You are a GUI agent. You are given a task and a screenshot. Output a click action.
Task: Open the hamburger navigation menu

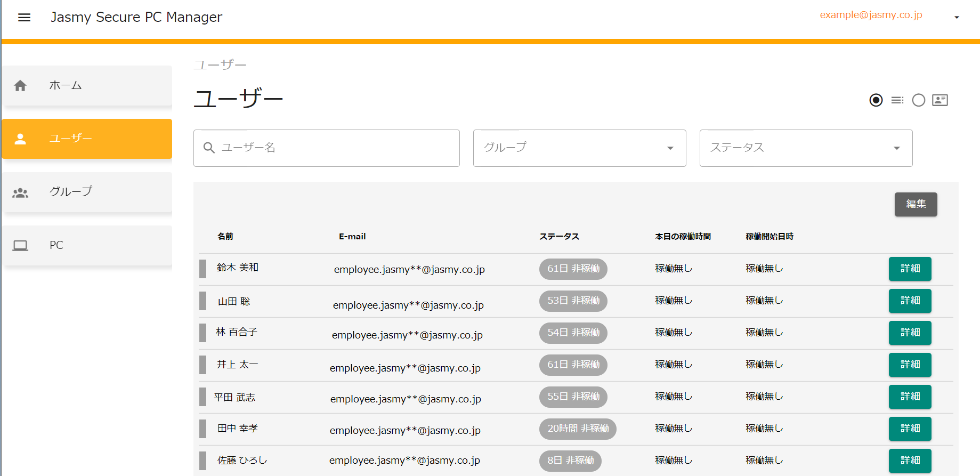pos(24,17)
